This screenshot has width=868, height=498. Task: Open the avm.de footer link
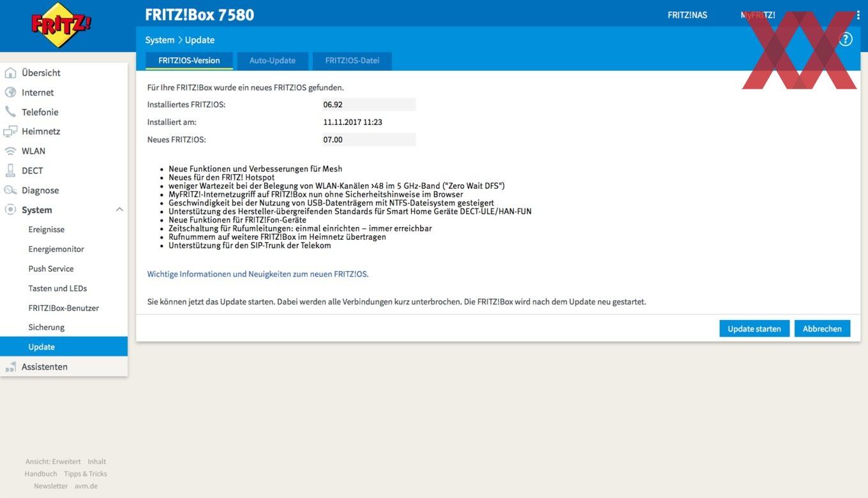tap(86, 486)
